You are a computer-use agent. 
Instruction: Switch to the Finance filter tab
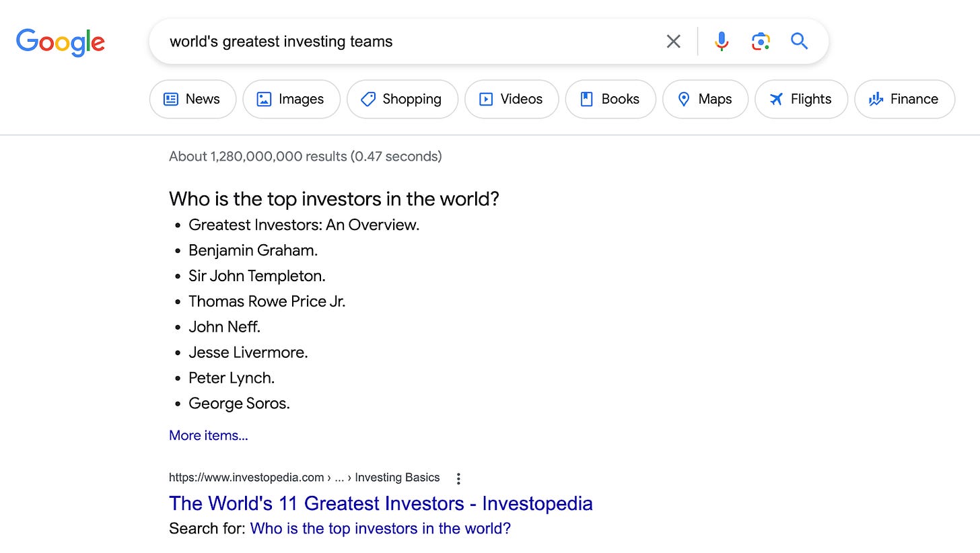coord(905,99)
